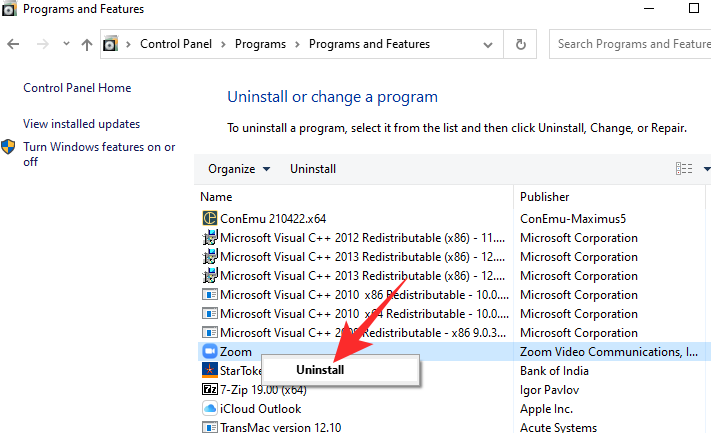Click the iCloud Outlook cloud icon
The width and height of the screenshot is (711, 433).
point(209,409)
